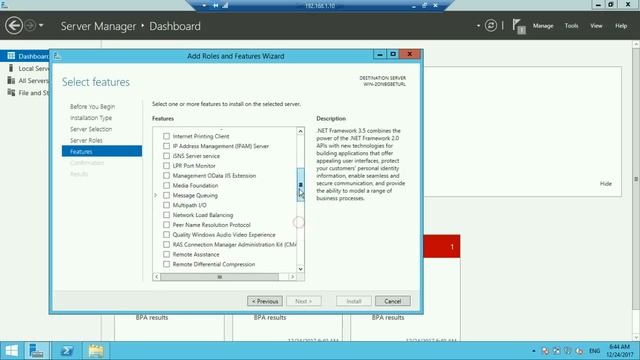Click the left arrow of horizontal scrollbar
This screenshot has width=640, height=360.
pyautogui.click(x=157, y=277)
